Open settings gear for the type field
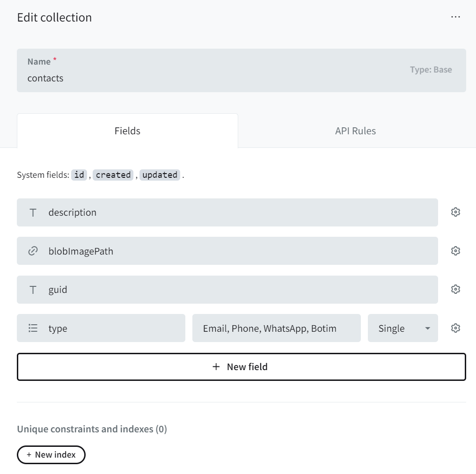The height and width of the screenshot is (474, 476). pos(455,328)
